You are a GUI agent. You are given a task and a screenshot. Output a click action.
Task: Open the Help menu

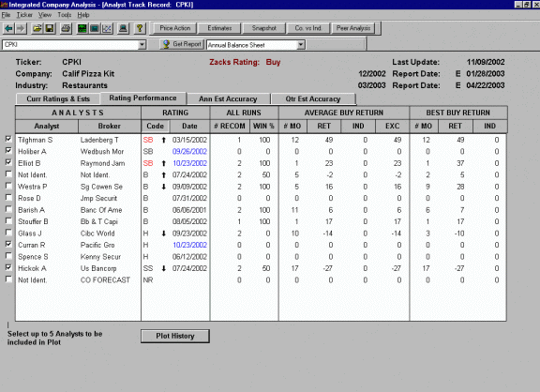[83, 15]
